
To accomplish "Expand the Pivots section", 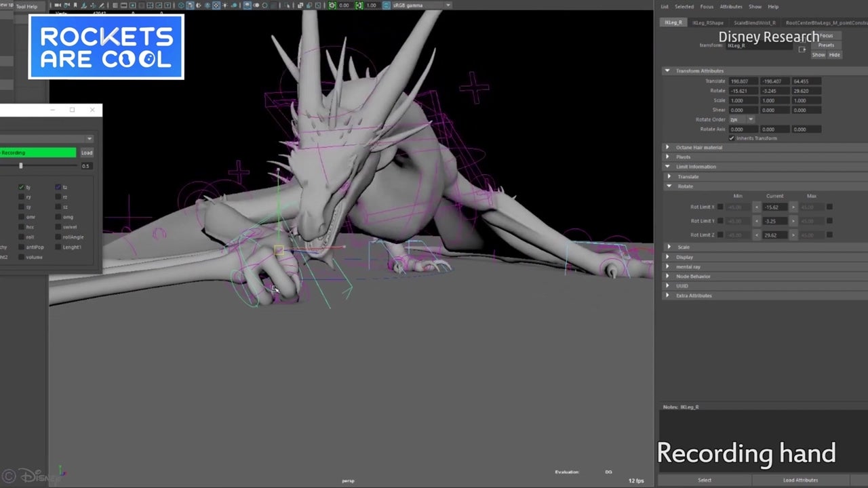I will click(667, 157).
